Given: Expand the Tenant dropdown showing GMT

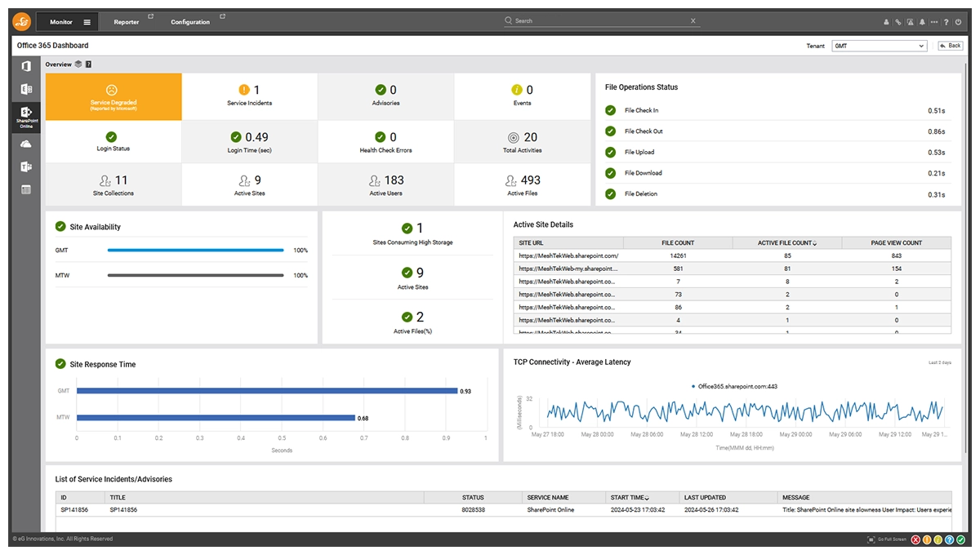Looking at the screenshot, I should click(879, 46).
